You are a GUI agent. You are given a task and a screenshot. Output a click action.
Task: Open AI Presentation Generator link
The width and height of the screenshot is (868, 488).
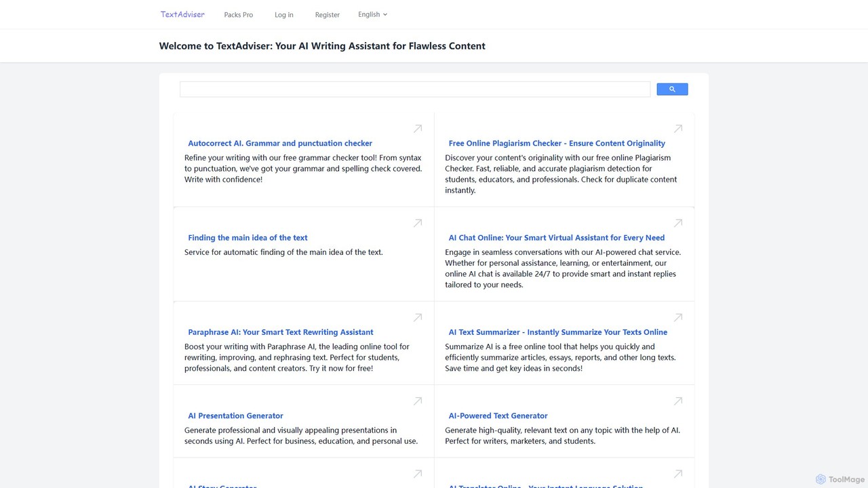click(235, 415)
